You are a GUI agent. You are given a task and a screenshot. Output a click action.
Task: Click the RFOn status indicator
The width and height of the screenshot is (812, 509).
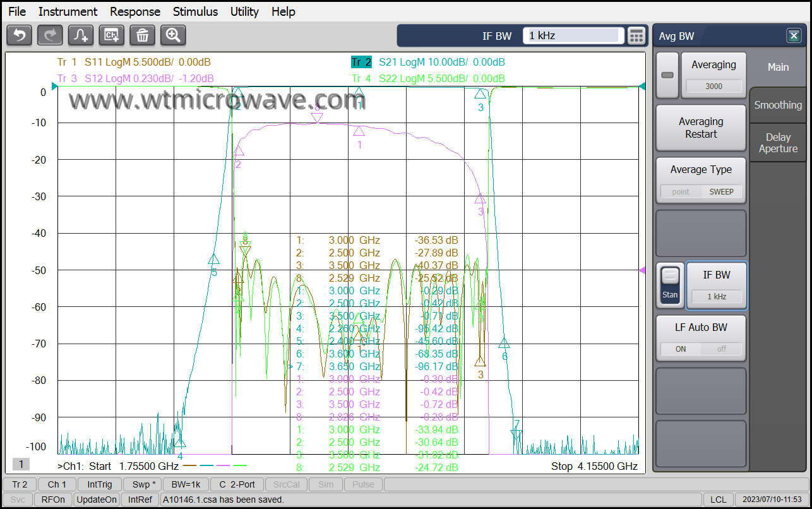tap(53, 500)
